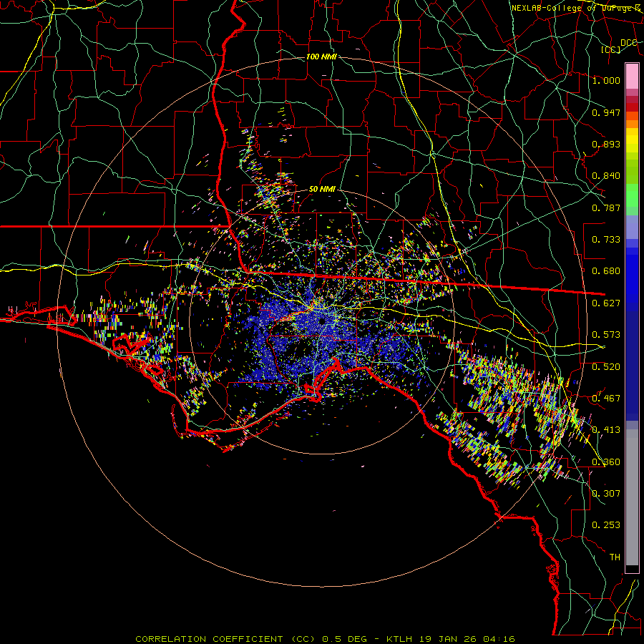Viewport: 644px width, 644px height.
Task: Click the 0.680 value on the scale
Action: (606, 271)
